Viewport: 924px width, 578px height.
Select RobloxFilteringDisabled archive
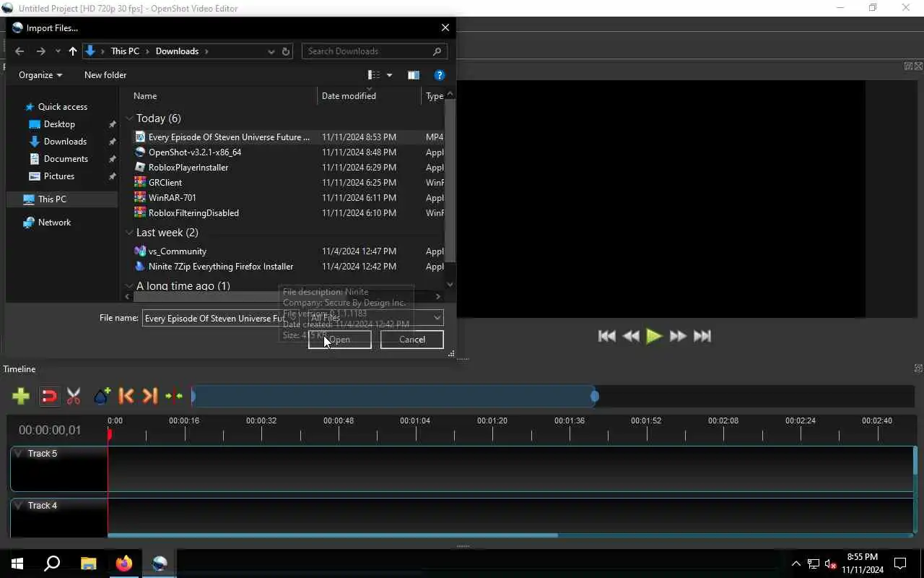(x=193, y=213)
